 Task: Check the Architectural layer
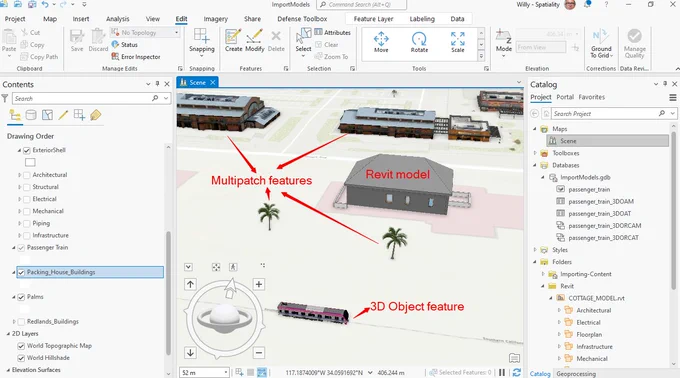(x=27, y=175)
